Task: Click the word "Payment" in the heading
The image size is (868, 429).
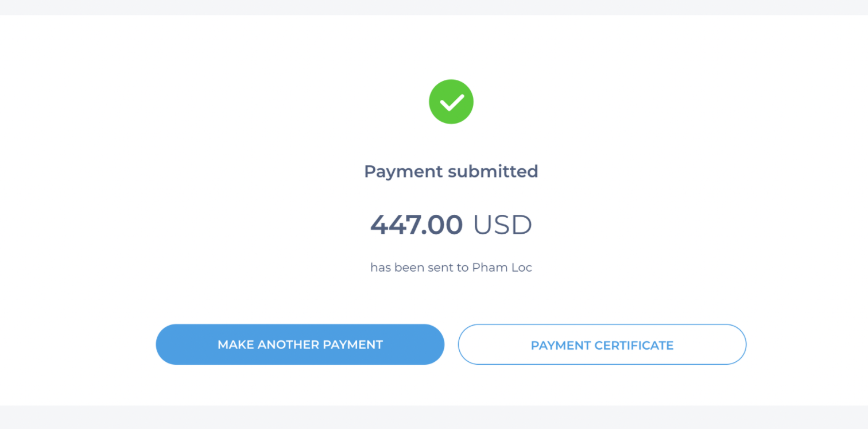Action: 404,171
